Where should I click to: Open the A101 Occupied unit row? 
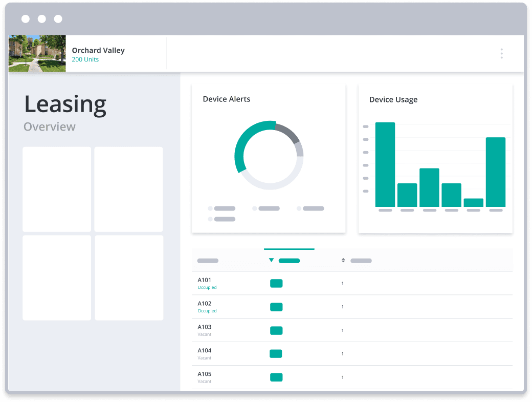[352, 283]
